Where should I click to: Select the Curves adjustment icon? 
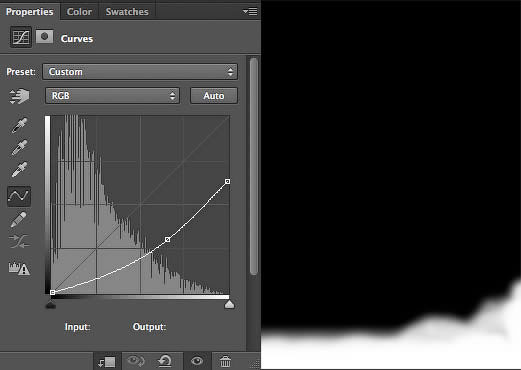pyautogui.click(x=21, y=37)
